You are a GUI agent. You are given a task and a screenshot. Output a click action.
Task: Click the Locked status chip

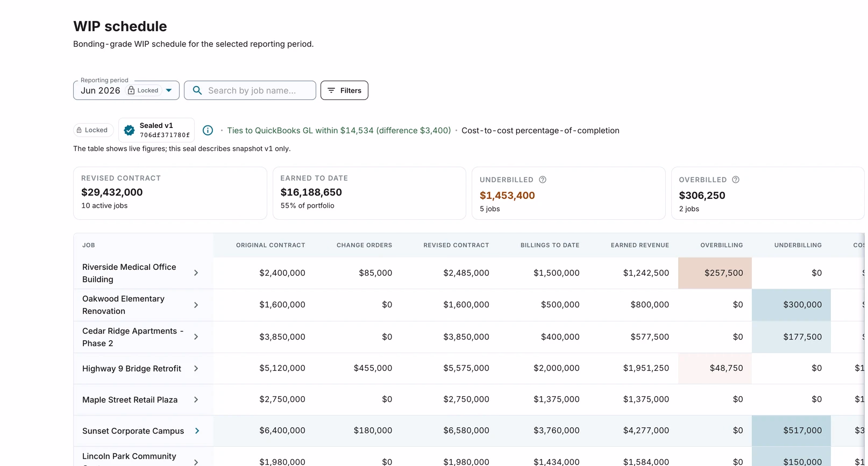pyautogui.click(x=94, y=130)
